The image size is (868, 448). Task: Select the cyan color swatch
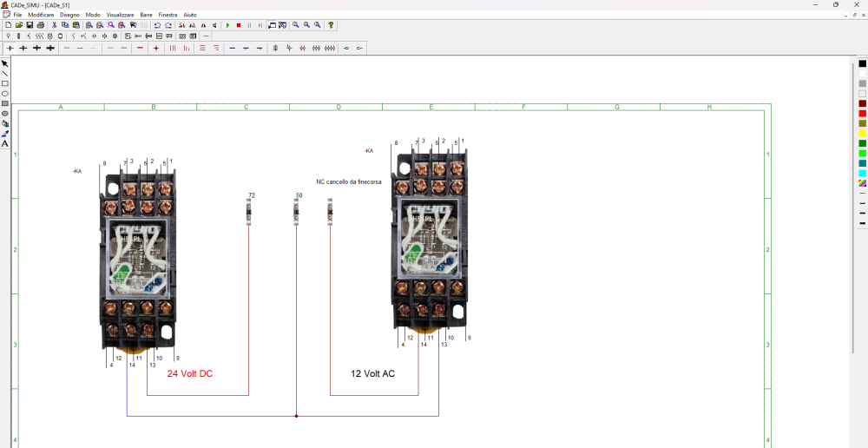tap(862, 173)
